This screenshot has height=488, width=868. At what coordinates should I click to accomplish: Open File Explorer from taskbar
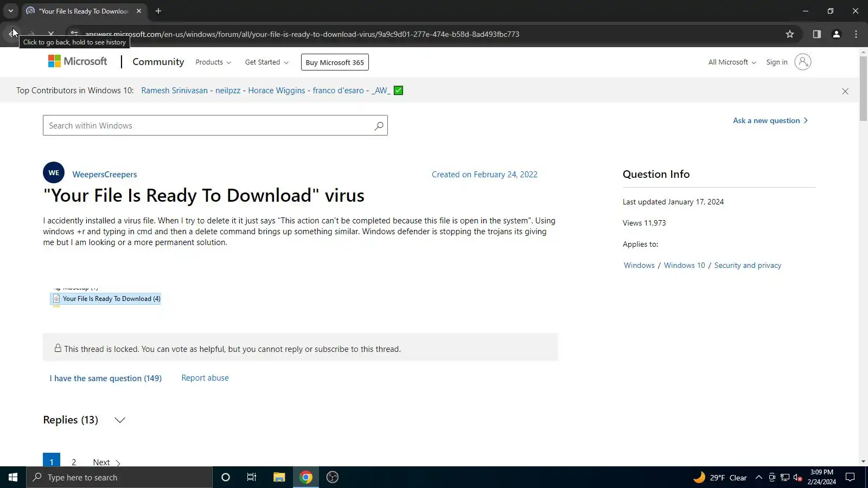pos(279,477)
